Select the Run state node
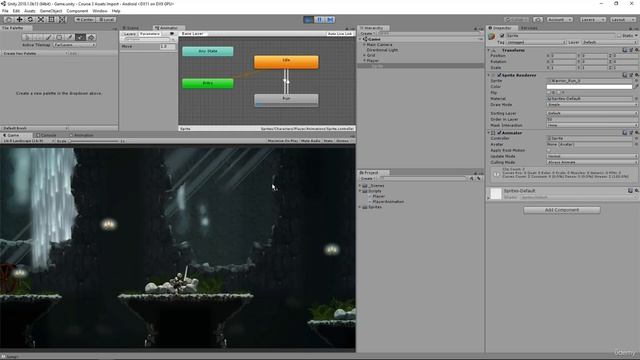640x360 pixels. pyautogui.click(x=286, y=100)
